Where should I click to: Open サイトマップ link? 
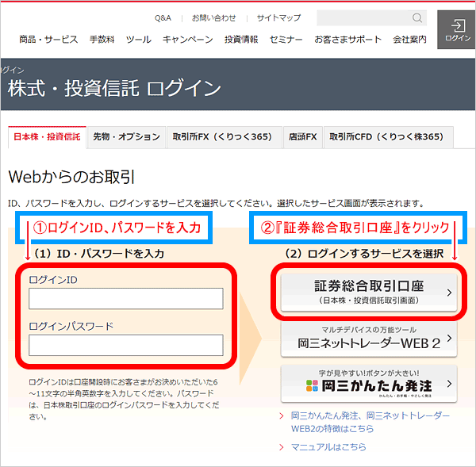coord(278,18)
